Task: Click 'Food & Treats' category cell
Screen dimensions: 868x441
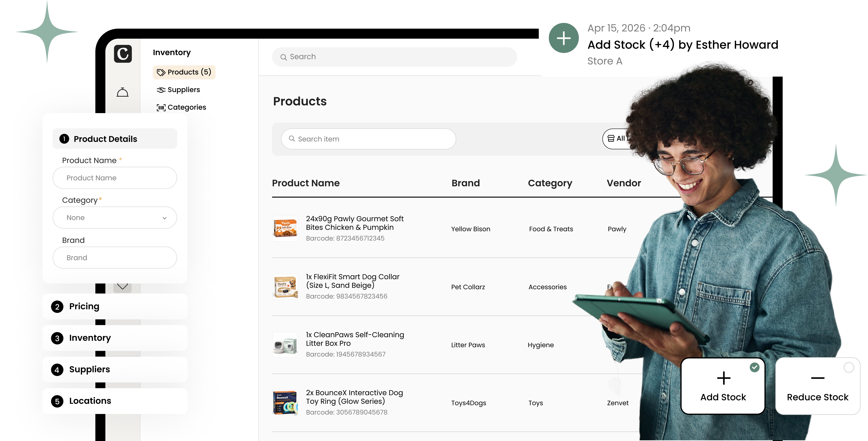Action: [x=551, y=229]
